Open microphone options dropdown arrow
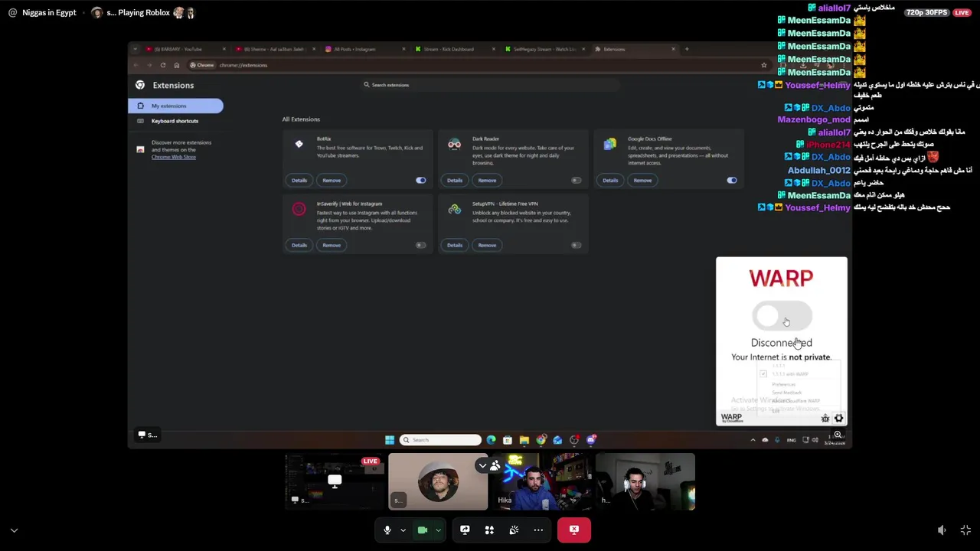 [x=403, y=530]
